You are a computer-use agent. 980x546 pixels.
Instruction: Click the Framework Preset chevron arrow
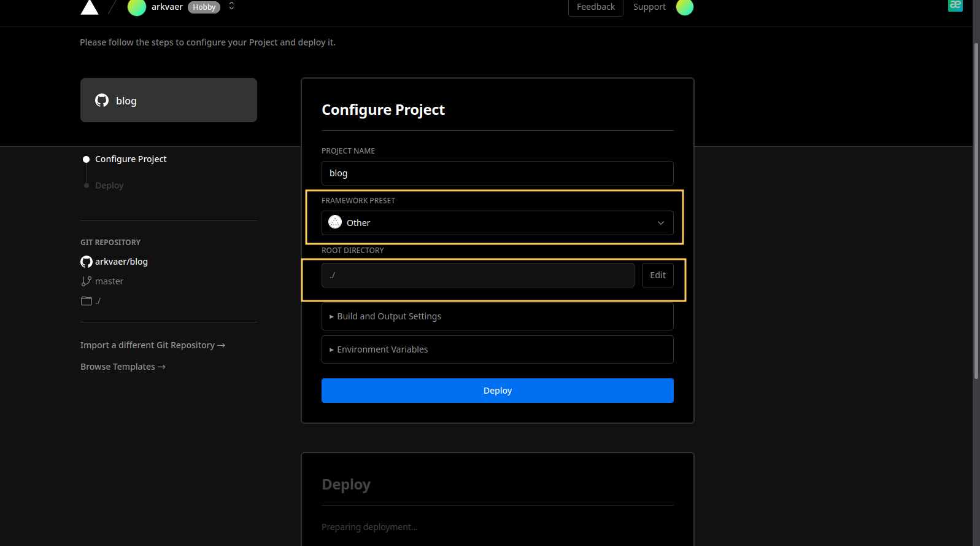click(661, 223)
